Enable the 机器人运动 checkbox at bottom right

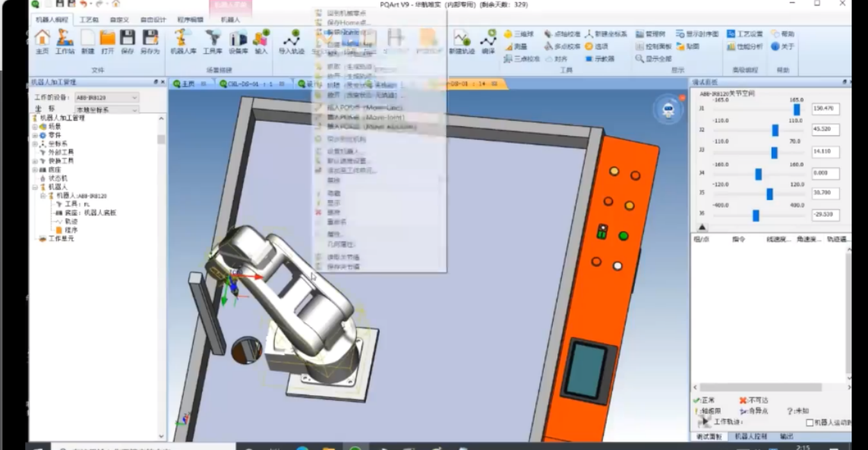click(810, 423)
